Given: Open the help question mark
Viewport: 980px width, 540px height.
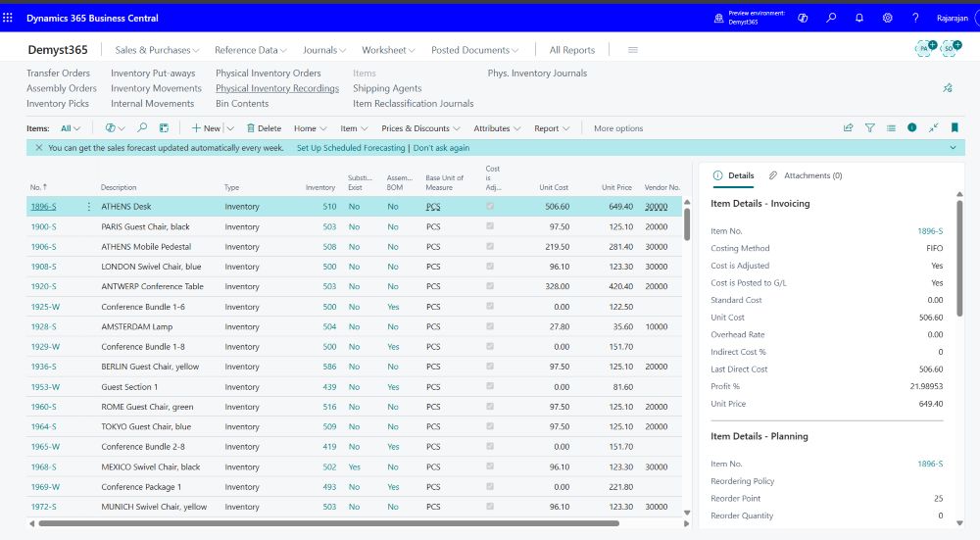Looking at the screenshot, I should point(915,18).
